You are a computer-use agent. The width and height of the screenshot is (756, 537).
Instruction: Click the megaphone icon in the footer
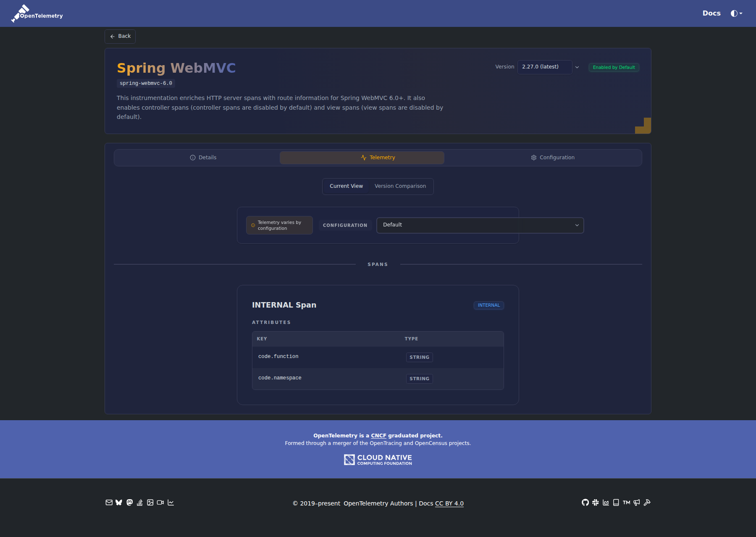pyautogui.click(x=637, y=503)
